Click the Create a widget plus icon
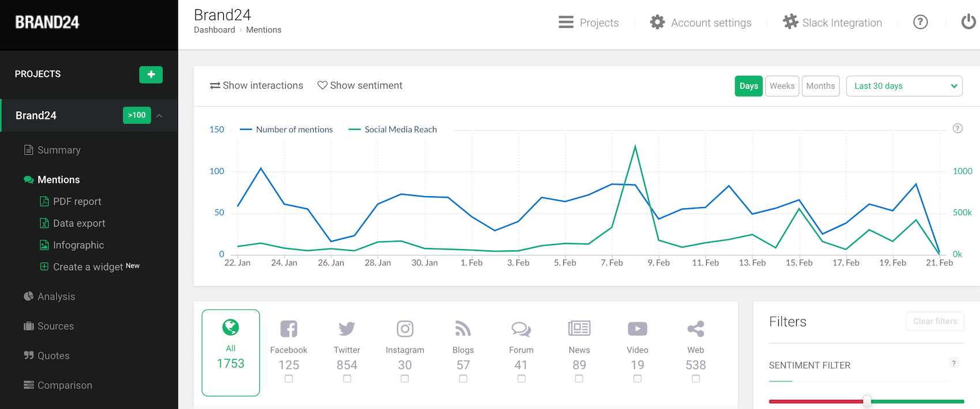Image resolution: width=980 pixels, height=409 pixels. (44, 267)
